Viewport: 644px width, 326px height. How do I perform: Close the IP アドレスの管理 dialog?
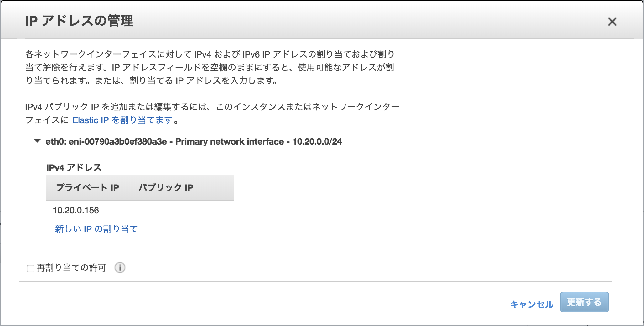[x=612, y=22]
